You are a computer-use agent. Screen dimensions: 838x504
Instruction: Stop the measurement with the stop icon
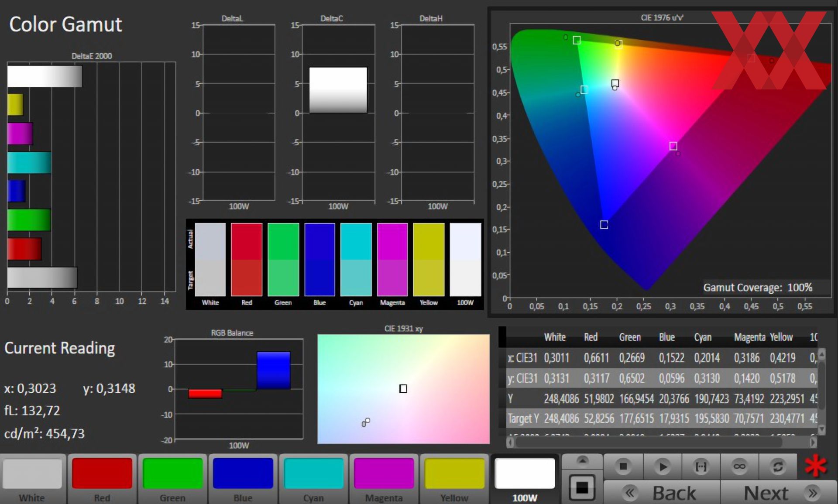point(623,467)
